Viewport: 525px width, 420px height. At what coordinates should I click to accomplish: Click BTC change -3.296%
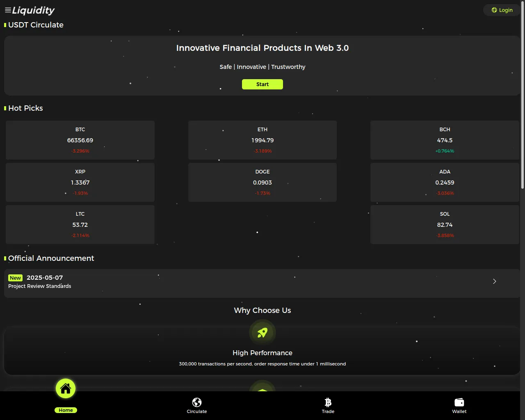(x=80, y=151)
